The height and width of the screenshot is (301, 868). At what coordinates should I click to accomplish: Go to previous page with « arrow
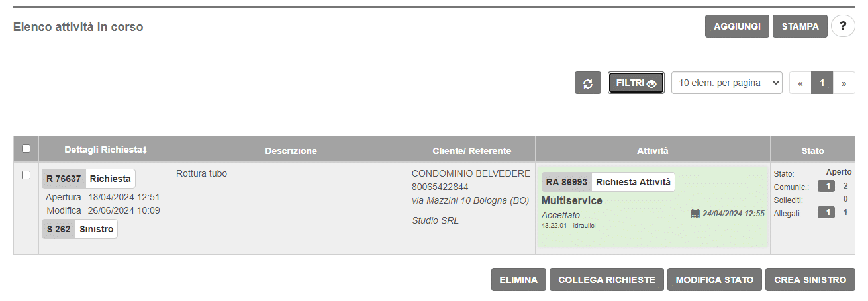pyautogui.click(x=800, y=83)
